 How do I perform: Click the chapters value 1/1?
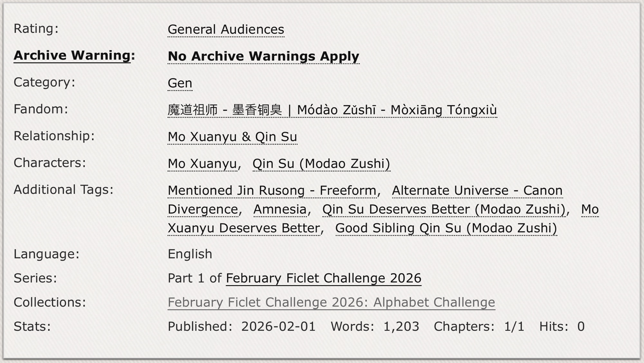coord(514,327)
